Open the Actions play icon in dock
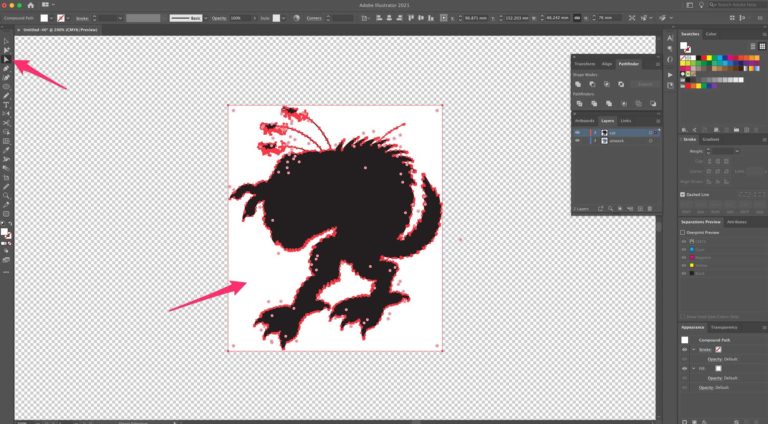The height and width of the screenshot is (424, 768). [670, 75]
